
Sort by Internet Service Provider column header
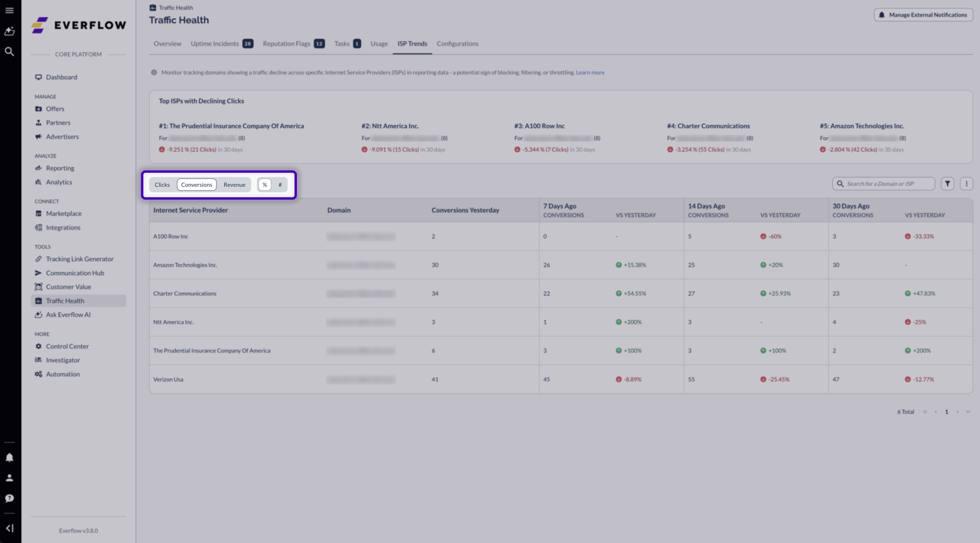[190, 210]
